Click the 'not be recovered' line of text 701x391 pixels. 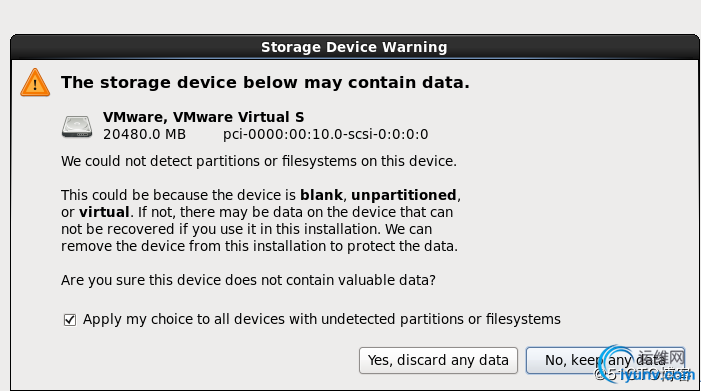click(x=246, y=229)
